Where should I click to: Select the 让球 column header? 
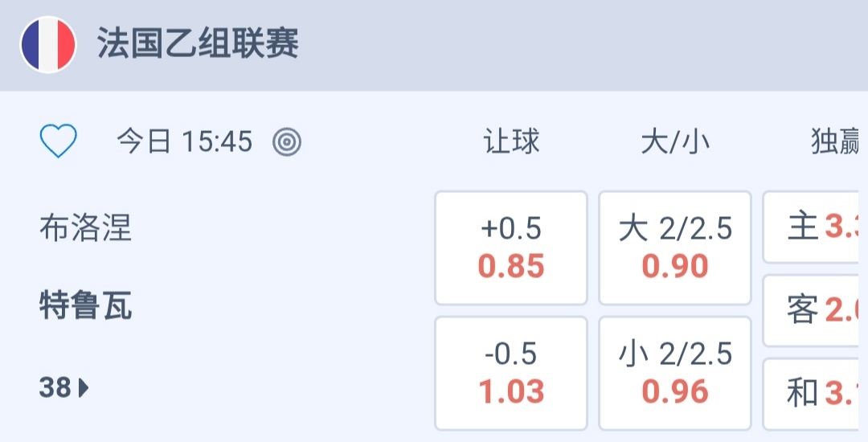click(511, 142)
